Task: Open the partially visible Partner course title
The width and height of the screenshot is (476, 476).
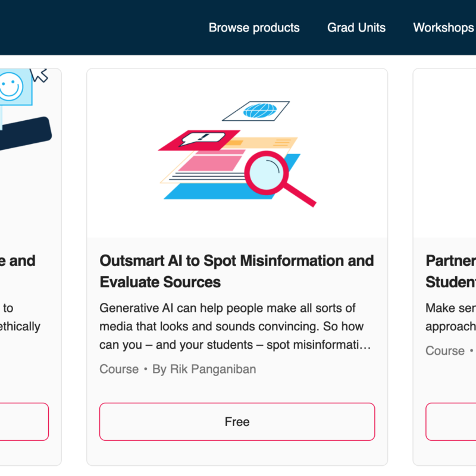Action: pos(450,271)
